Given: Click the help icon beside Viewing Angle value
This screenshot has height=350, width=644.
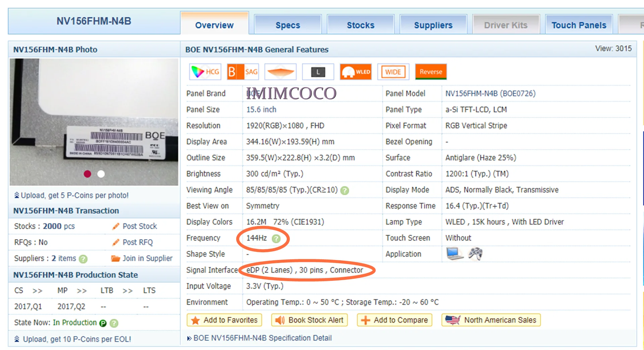Looking at the screenshot, I should 344,190.
